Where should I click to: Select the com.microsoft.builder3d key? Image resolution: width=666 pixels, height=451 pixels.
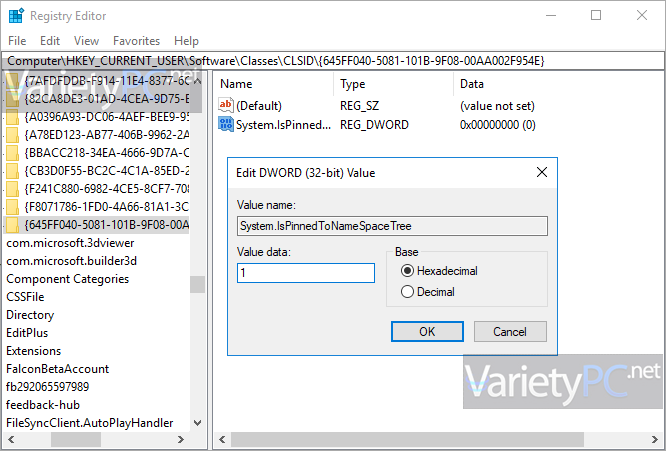tap(71, 261)
